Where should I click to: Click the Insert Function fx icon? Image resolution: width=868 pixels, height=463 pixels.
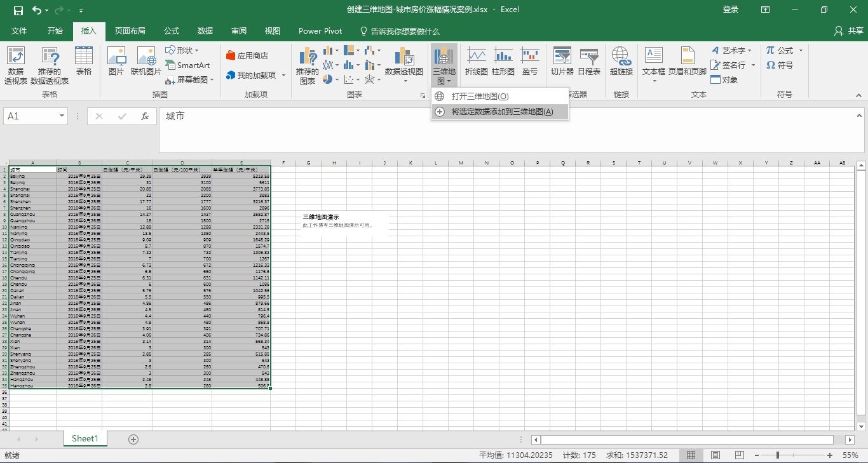145,116
